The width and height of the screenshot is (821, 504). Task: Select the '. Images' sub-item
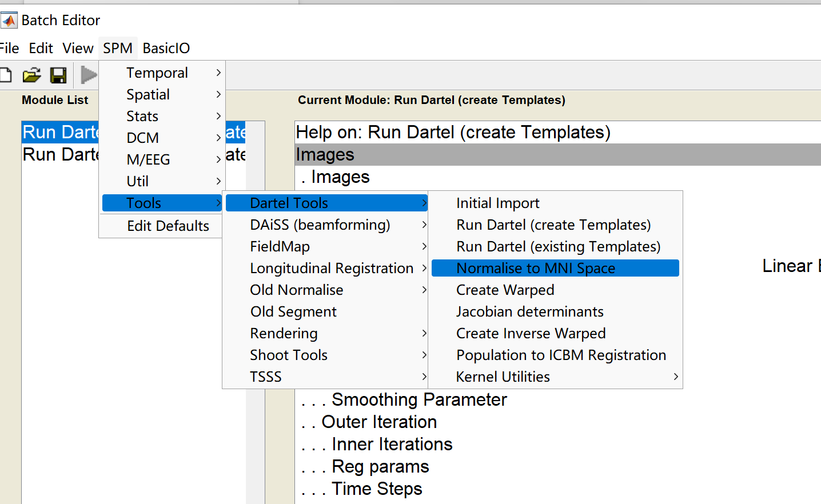click(x=335, y=177)
